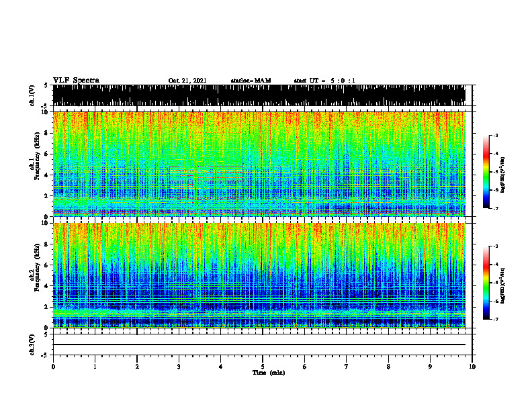
Task: Click the "start UT = 5 : 0 : 1" text
Action: pos(324,81)
